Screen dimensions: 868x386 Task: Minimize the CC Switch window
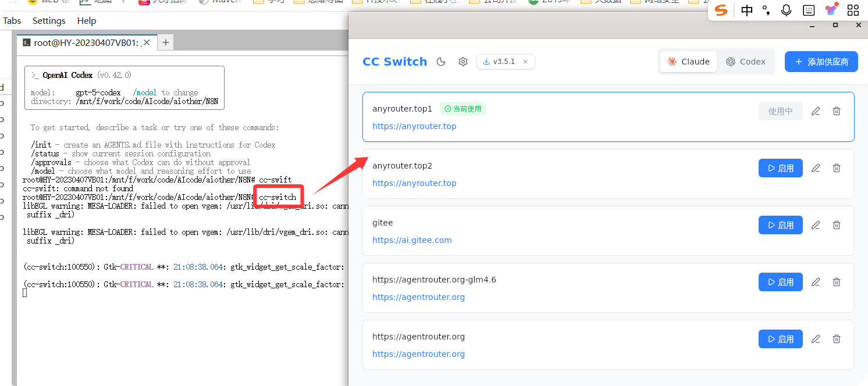[x=813, y=25]
